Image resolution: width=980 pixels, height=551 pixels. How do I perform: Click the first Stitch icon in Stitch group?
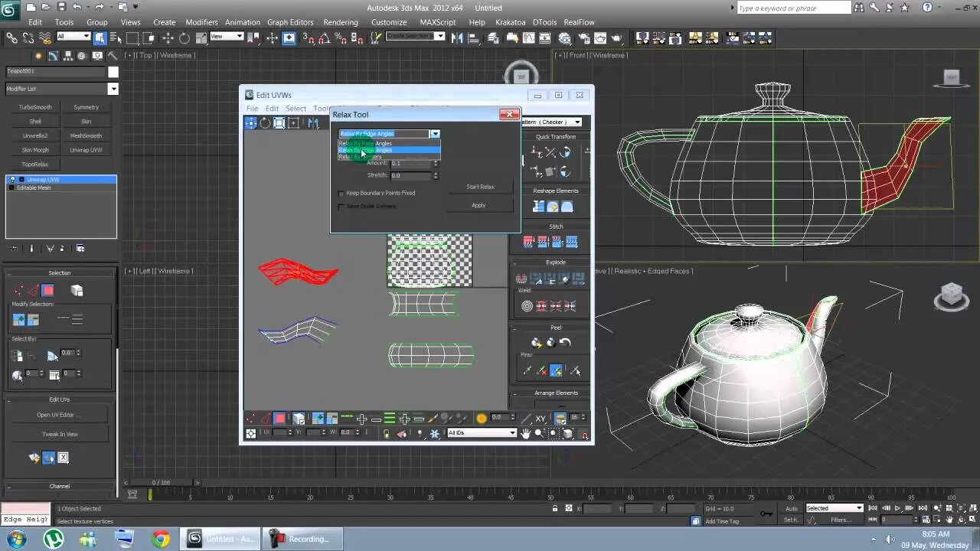[x=528, y=242]
